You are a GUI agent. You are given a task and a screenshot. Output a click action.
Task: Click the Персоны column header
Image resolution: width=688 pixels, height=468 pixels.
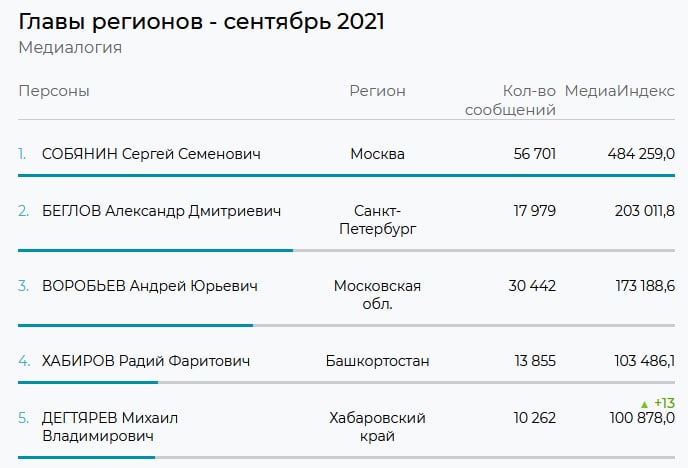coord(54,91)
